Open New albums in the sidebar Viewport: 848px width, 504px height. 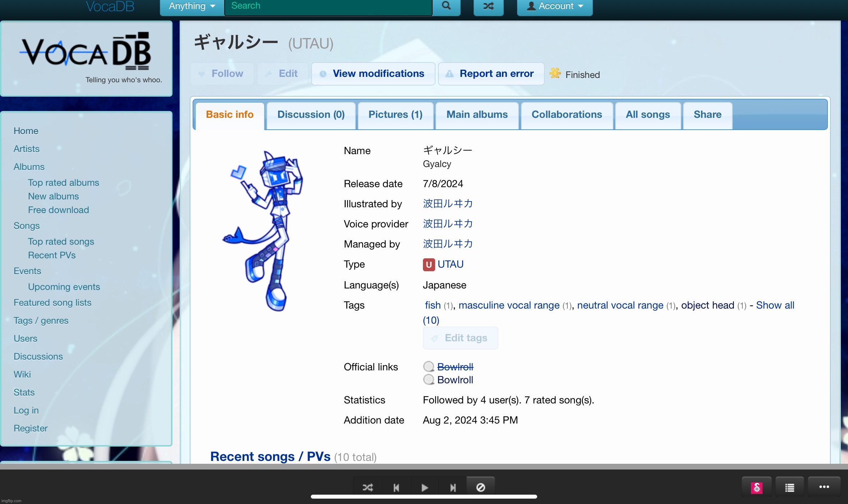[54, 196]
